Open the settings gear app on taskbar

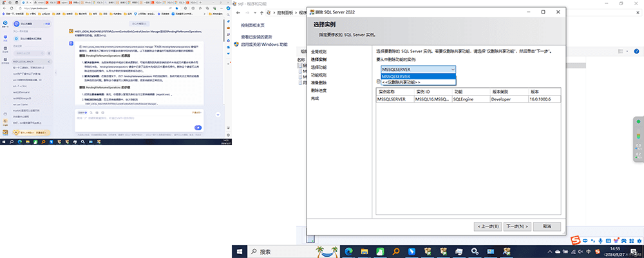475,252
